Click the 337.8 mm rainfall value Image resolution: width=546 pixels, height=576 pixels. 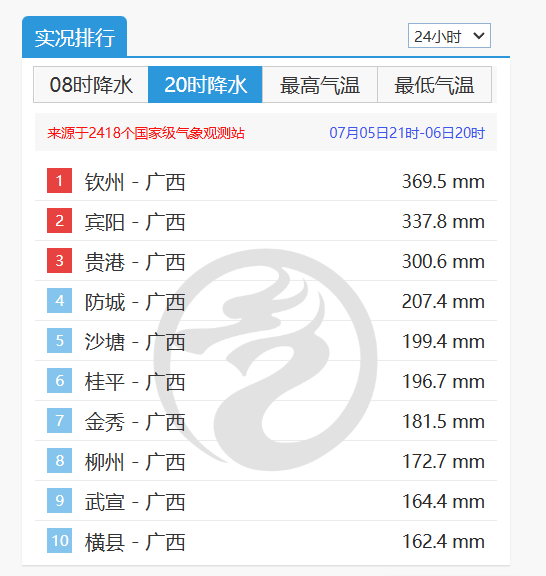click(x=443, y=221)
